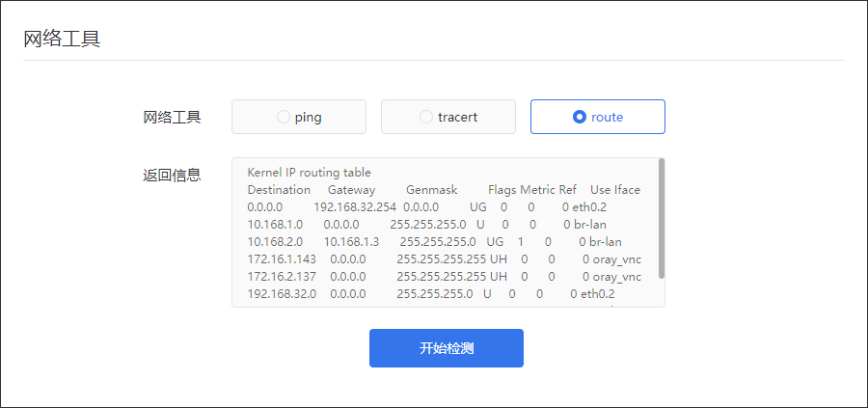Choose the tracert radio option
868x408 pixels.
(448, 117)
